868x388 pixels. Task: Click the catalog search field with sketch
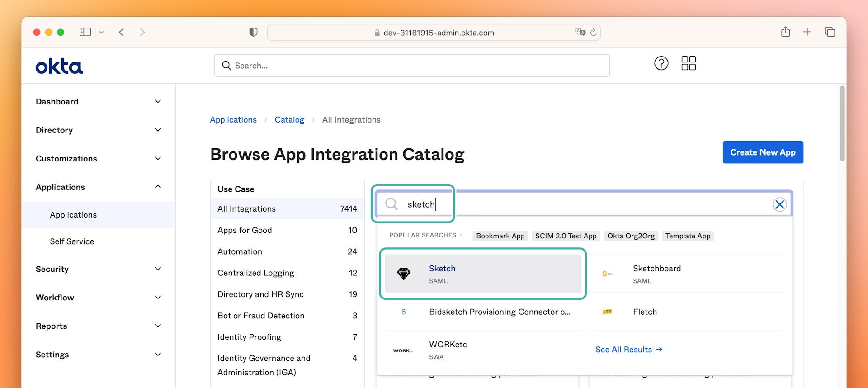pos(584,204)
